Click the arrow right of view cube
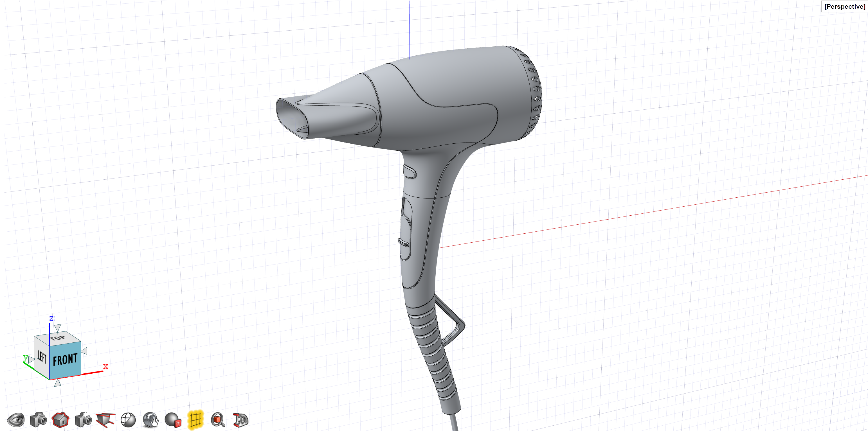This screenshot has width=868, height=431. 85,351
